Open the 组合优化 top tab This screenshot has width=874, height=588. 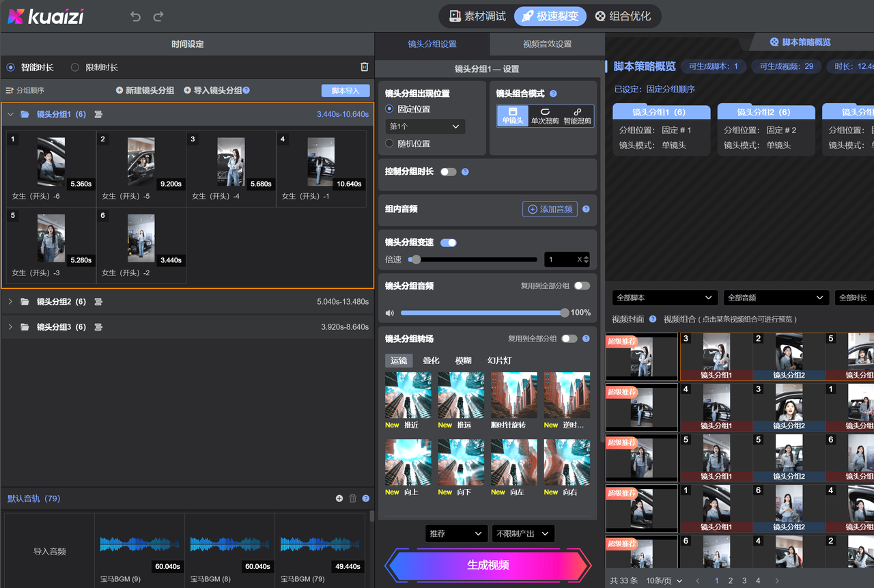[x=622, y=16]
